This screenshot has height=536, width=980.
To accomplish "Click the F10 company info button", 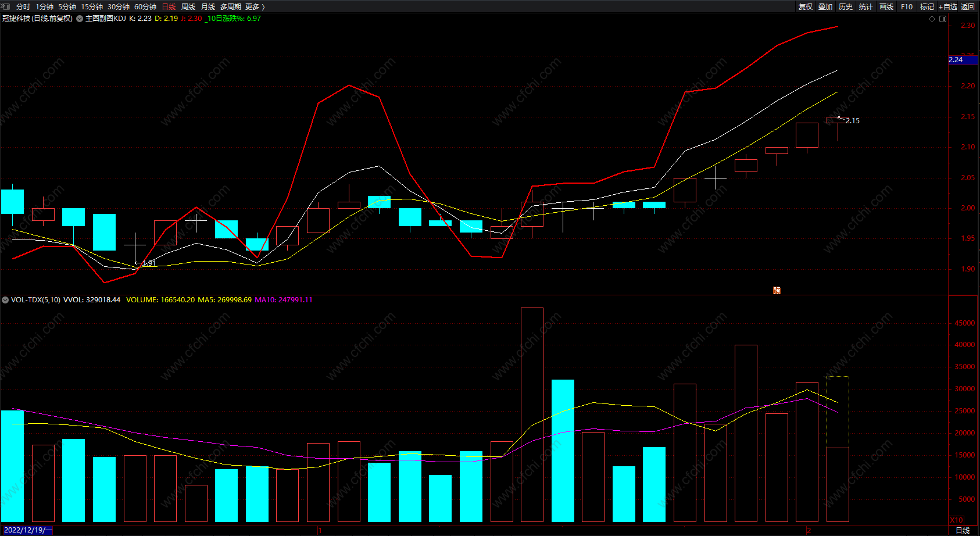I will [x=907, y=7].
